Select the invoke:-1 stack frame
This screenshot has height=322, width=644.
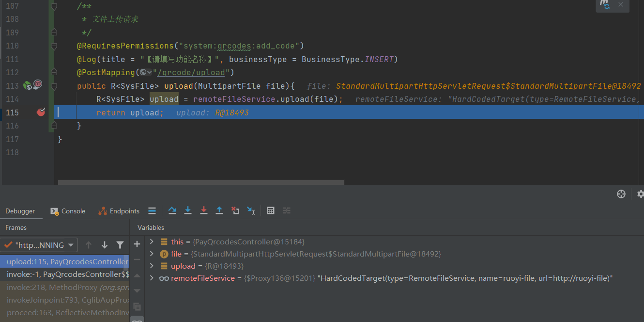pos(65,274)
